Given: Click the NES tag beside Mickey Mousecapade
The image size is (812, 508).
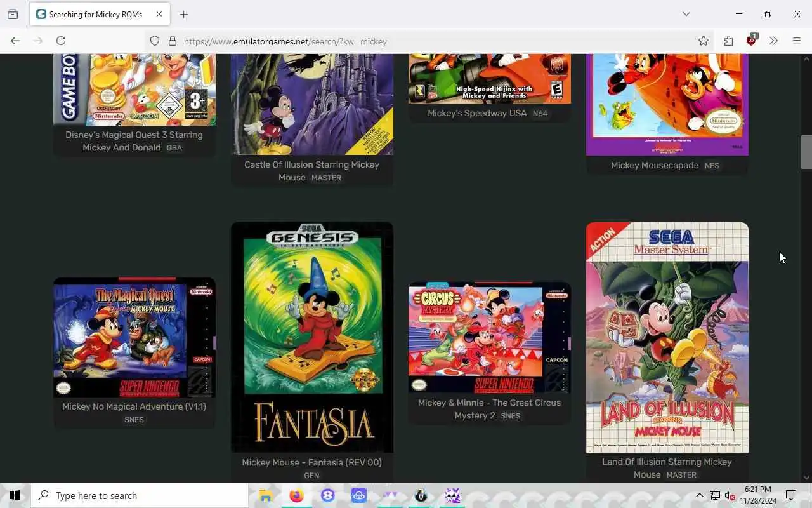Looking at the screenshot, I should (712, 166).
